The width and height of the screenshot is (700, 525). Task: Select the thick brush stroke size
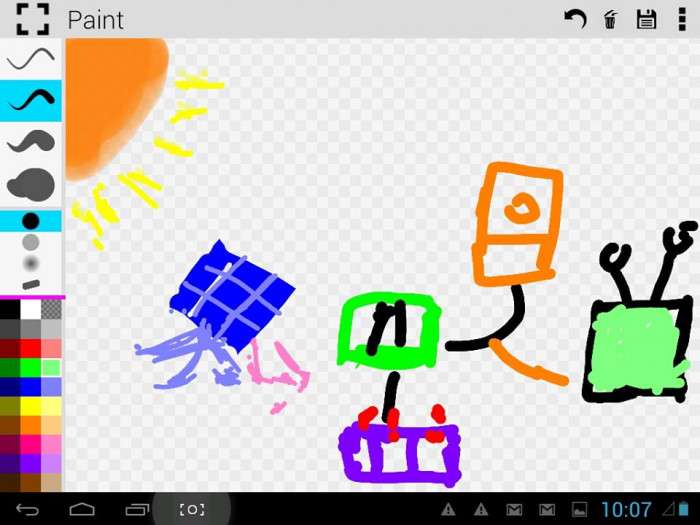31,142
